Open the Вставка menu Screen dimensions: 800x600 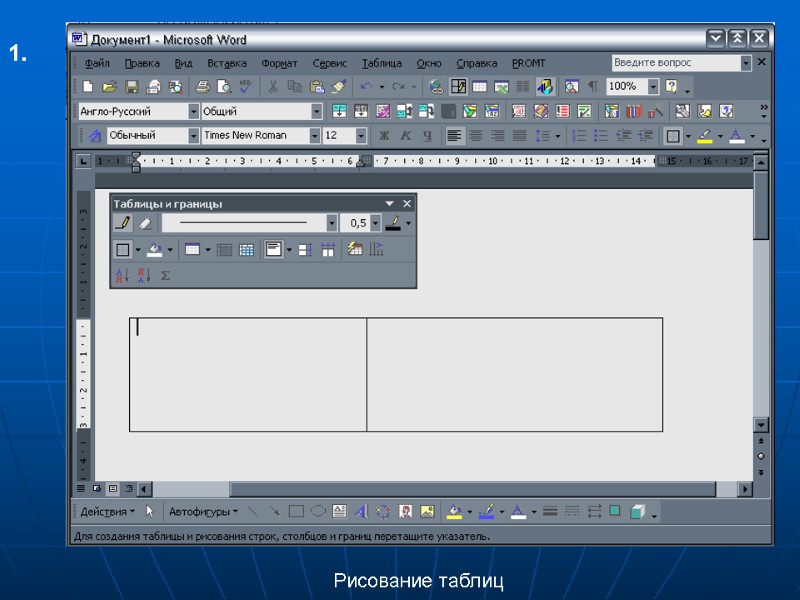227,63
